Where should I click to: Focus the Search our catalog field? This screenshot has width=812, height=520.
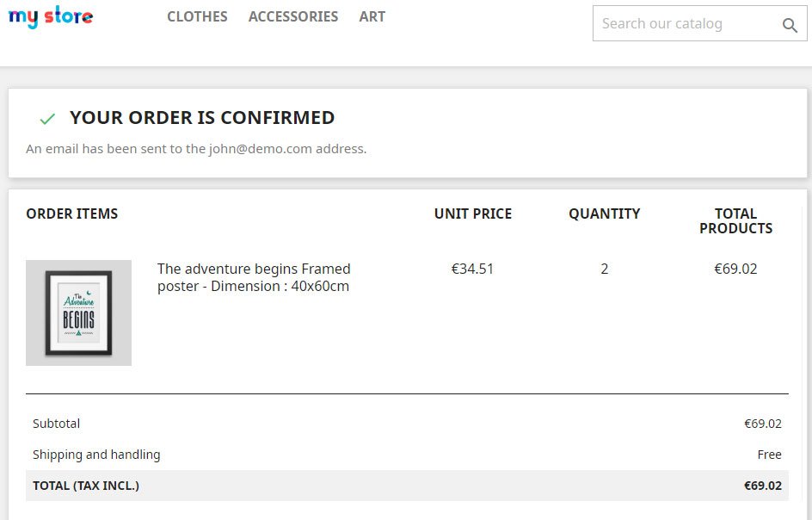click(684, 24)
